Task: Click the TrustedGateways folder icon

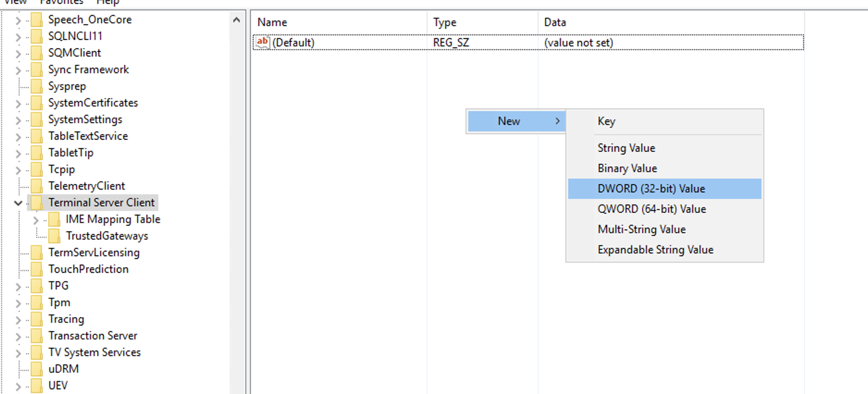Action: [x=54, y=236]
